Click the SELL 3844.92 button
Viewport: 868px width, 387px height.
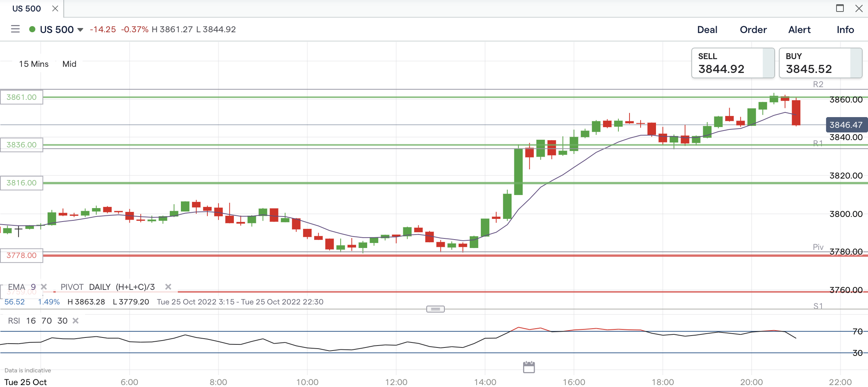(733, 63)
